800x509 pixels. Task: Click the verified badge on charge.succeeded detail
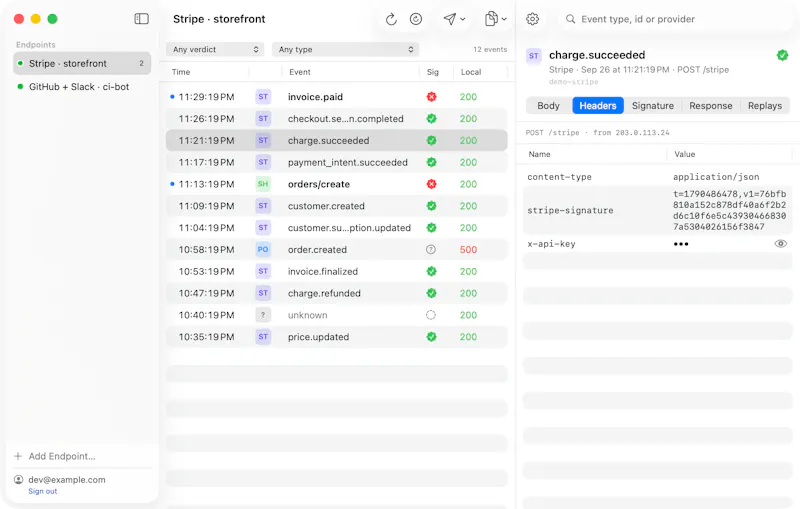(782, 55)
